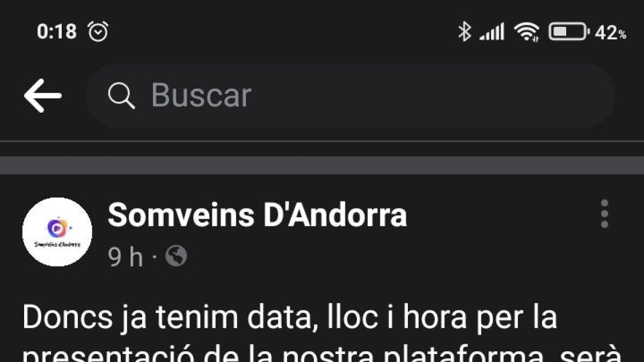
Task: Click the gray divider band above the post
Action: click(x=322, y=165)
